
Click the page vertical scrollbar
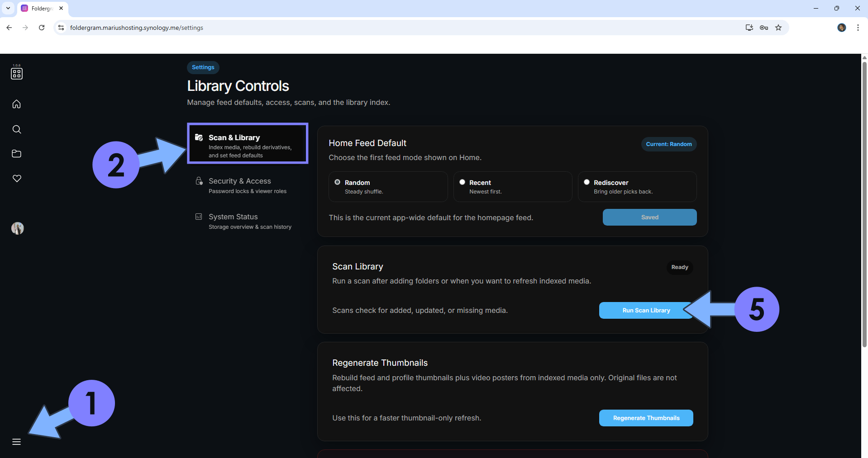pyautogui.click(x=864, y=203)
